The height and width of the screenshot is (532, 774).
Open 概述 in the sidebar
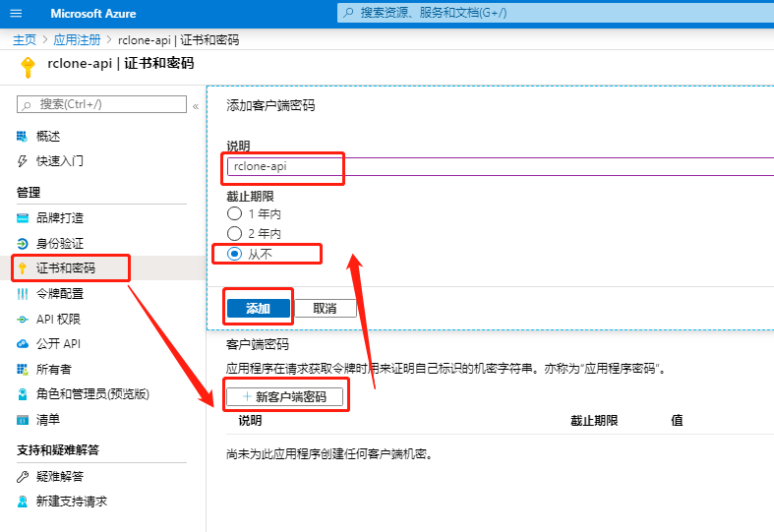[48, 137]
